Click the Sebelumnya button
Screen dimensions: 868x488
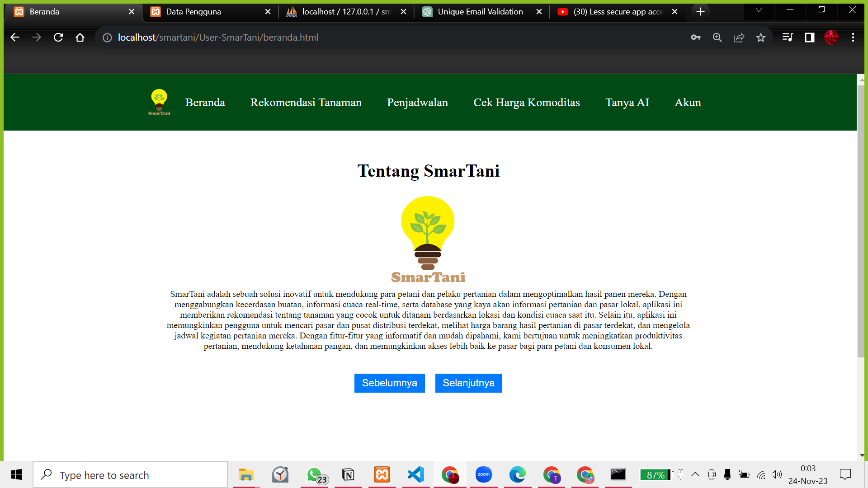[x=389, y=383]
